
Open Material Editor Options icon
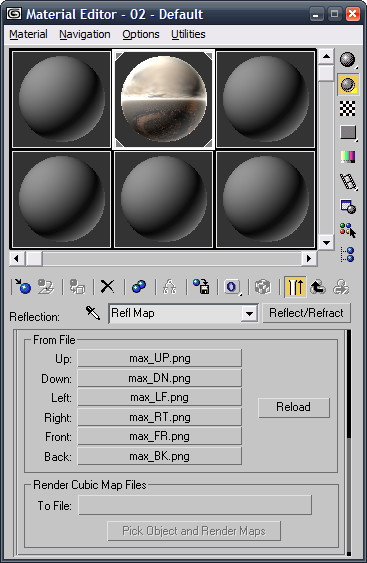[348, 206]
